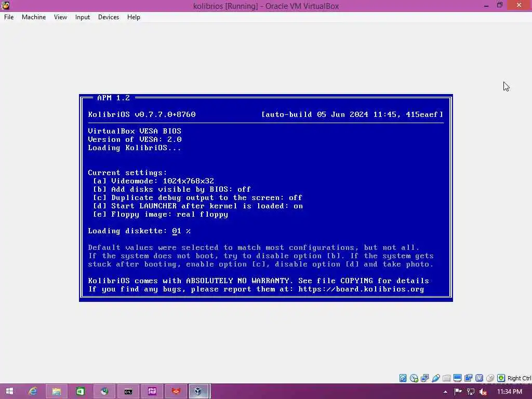Open the Command Prompt taskbar icon
532x399 pixels.
(128, 392)
